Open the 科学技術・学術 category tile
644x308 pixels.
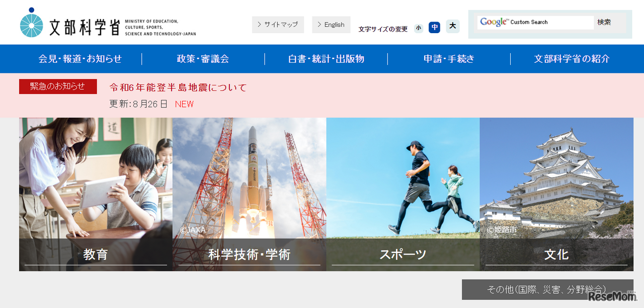[x=250, y=194]
